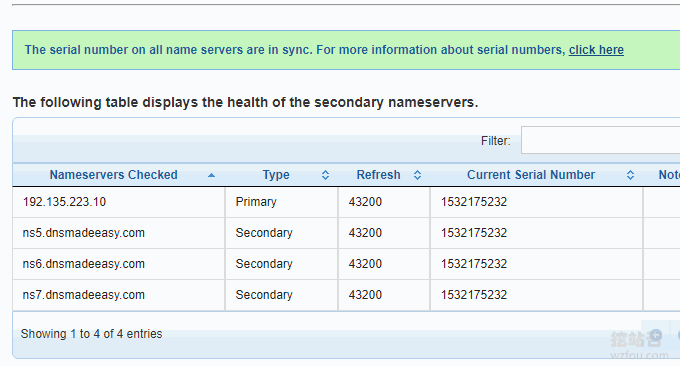
Task: Click serial 1532175232 in ns6 row
Action: pos(537,264)
